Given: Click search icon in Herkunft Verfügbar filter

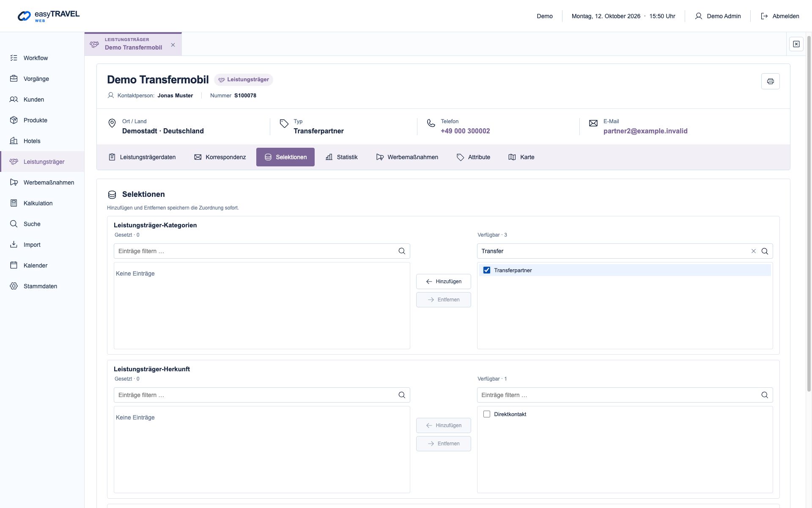Looking at the screenshot, I should [765, 395].
